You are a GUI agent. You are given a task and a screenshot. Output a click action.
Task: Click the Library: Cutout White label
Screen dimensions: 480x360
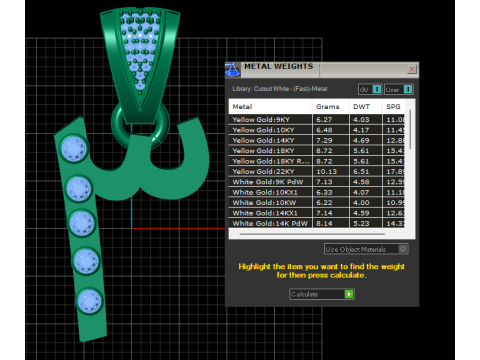pos(280,89)
